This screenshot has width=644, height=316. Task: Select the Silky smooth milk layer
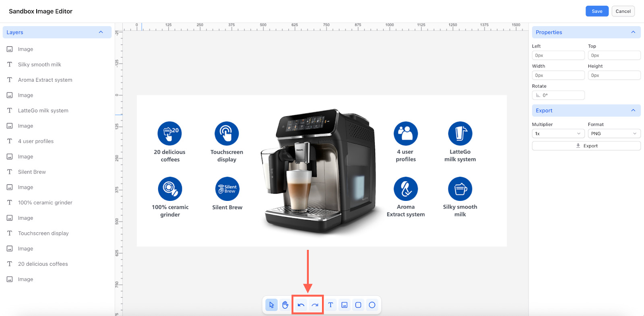coord(39,64)
